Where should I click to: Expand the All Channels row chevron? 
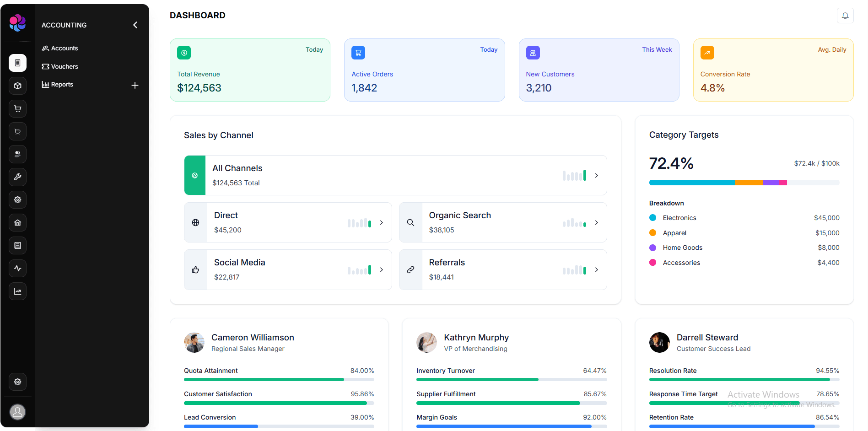click(596, 175)
